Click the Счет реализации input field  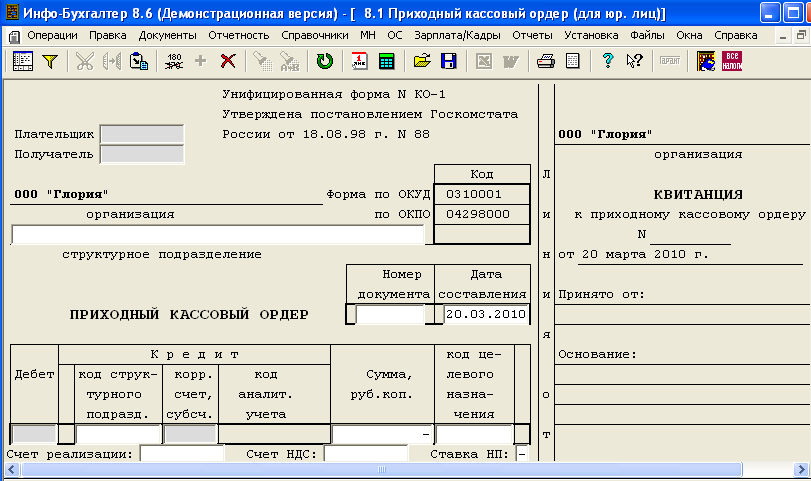[182, 454]
